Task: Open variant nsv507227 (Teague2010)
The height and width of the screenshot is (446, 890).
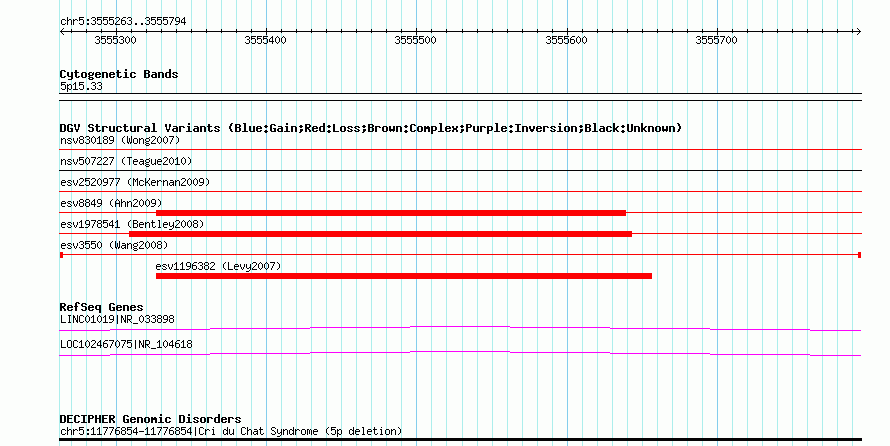Action: pyautogui.click(x=126, y=162)
